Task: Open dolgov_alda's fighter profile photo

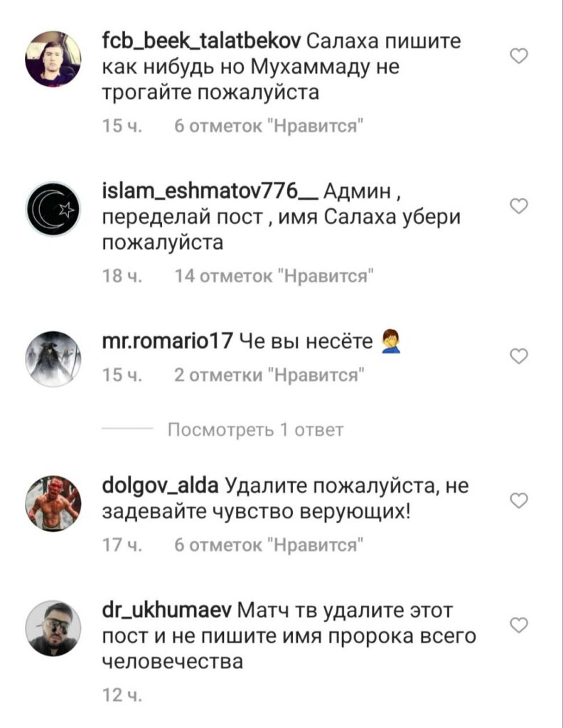Action: tap(53, 503)
